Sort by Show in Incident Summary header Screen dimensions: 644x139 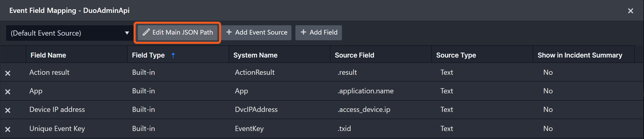(x=580, y=55)
